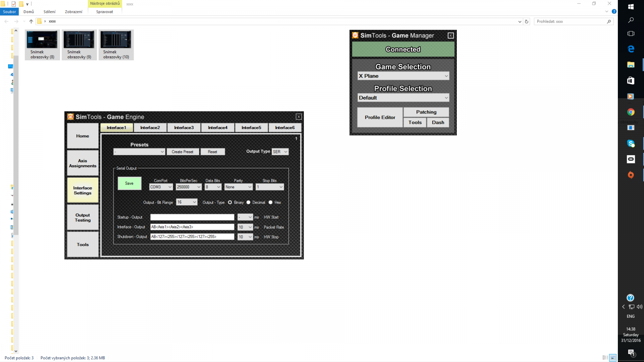This screenshot has height=362, width=644.
Task: Open the Output Bit Range dropdown showing 16
Action: 187,202
